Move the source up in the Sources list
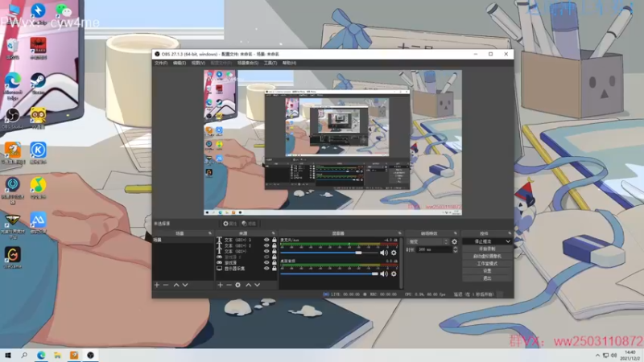 (249, 285)
